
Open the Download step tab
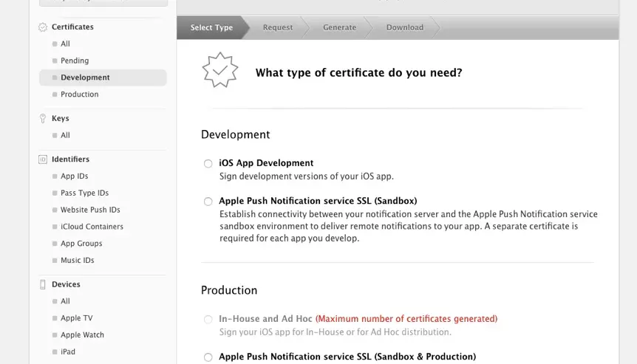click(405, 27)
